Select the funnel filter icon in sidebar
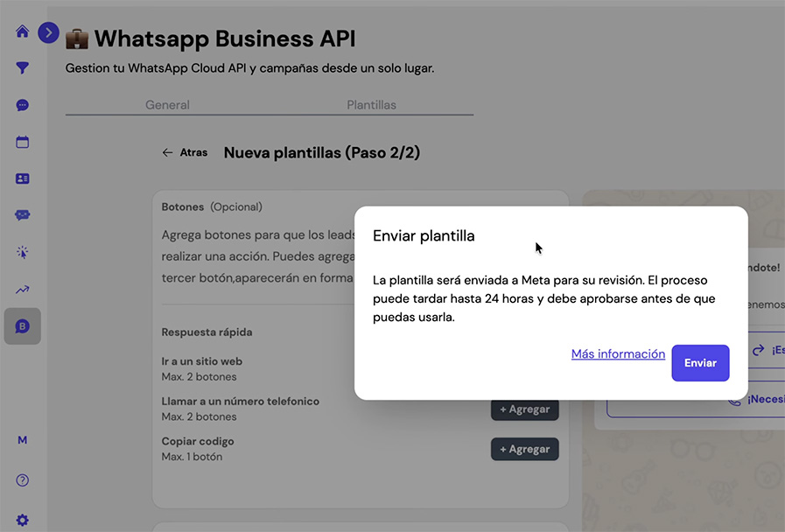The image size is (785, 532). 21,68
